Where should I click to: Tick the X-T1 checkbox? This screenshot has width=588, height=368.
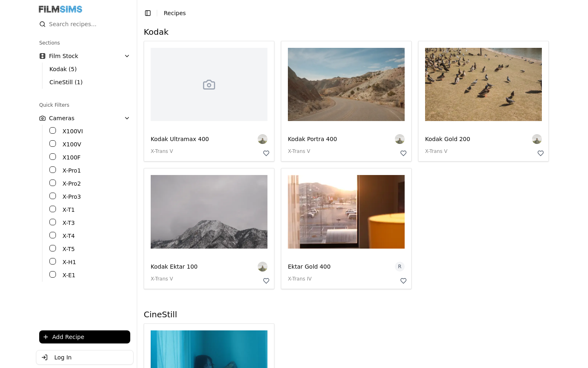pyautogui.click(x=53, y=209)
